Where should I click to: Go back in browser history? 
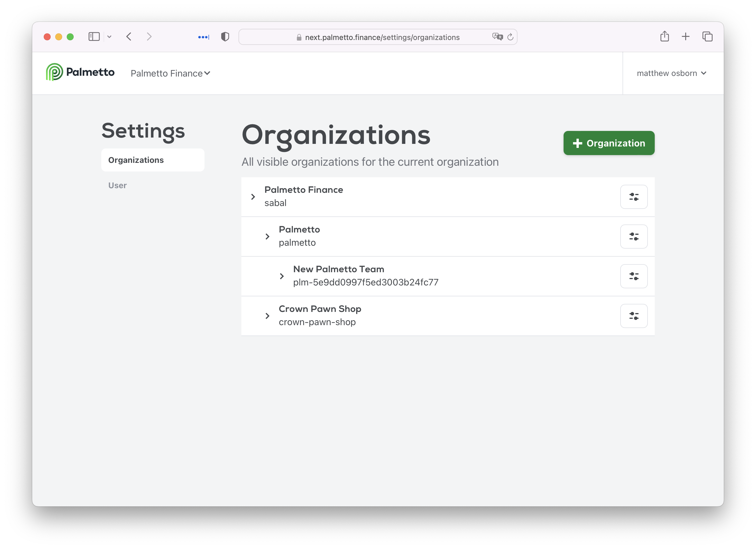point(129,37)
